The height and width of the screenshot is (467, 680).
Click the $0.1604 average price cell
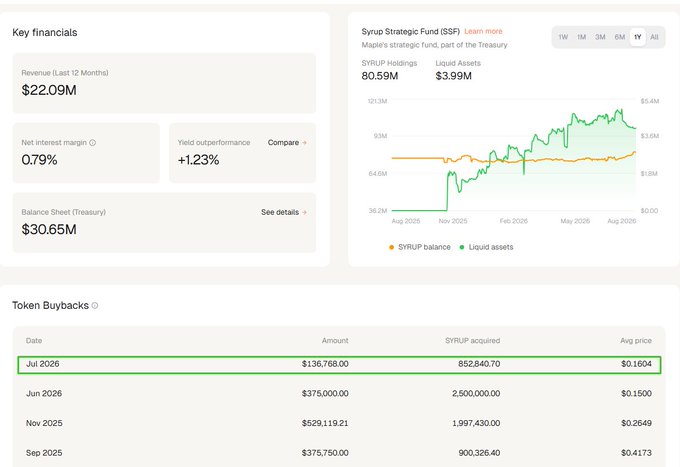[636, 364]
